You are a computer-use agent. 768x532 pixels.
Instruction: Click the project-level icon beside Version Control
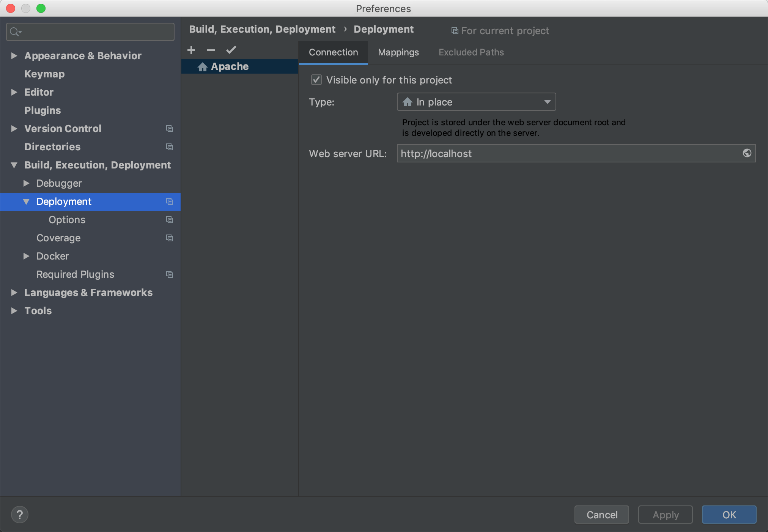point(170,129)
